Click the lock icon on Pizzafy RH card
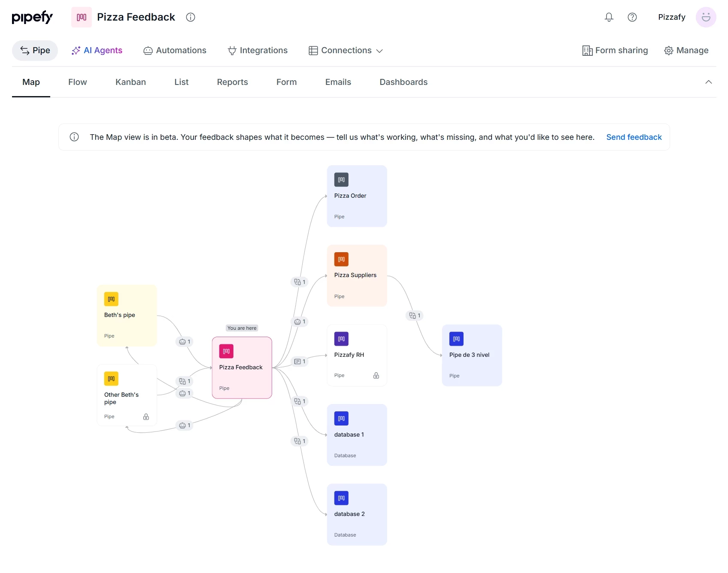The image size is (728, 573). point(376,375)
